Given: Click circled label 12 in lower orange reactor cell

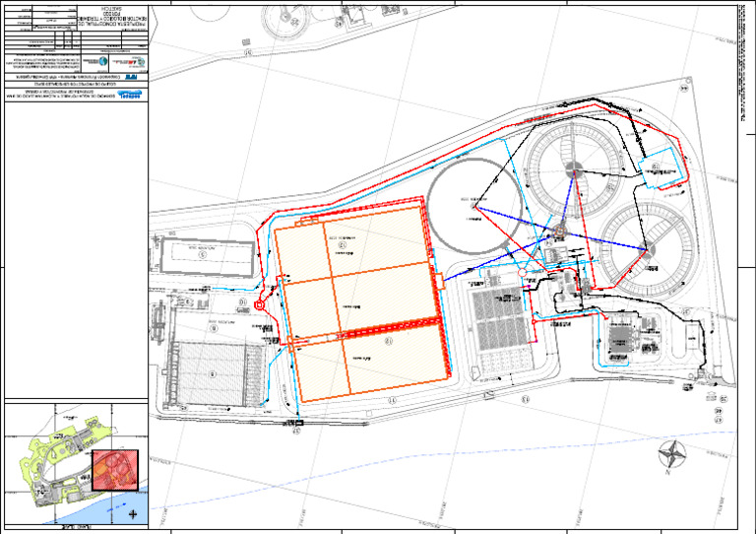Looking at the screenshot, I should [389, 341].
